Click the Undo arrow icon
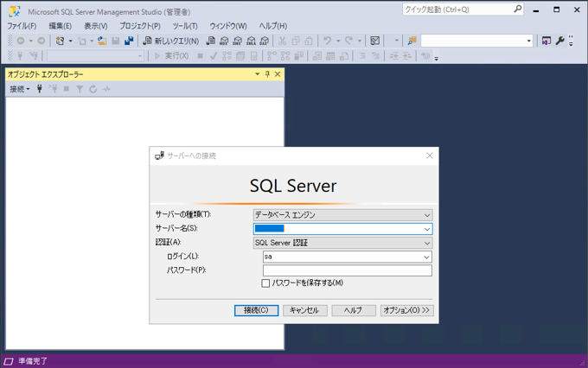 pyautogui.click(x=328, y=41)
